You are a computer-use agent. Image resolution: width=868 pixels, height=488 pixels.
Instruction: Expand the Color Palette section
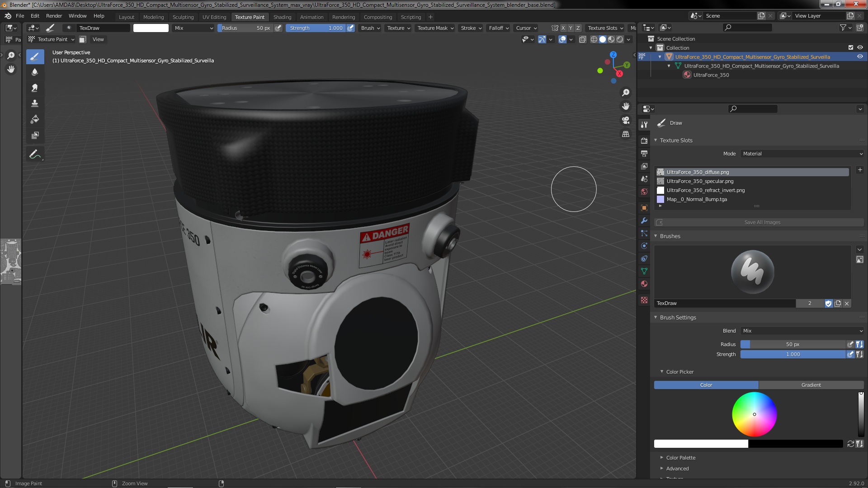point(680,458)
